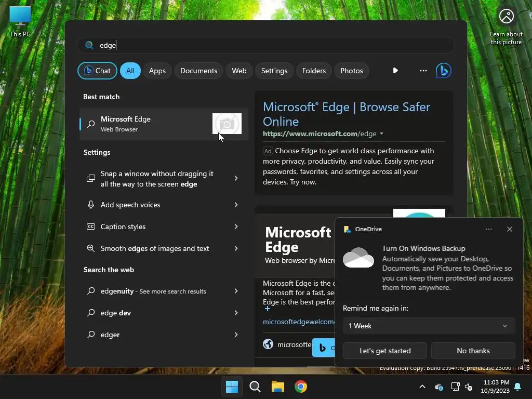The image size is (532, 399).
Task: Open the Windows Start button
Action: click(x=232, y=387)
